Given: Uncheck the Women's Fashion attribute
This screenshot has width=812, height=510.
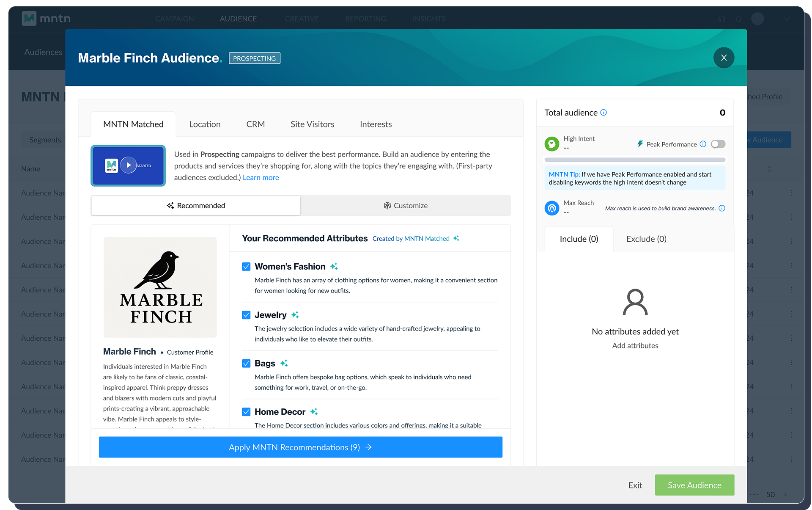Looking at the screenshot, I should click(x=247, y=267).
